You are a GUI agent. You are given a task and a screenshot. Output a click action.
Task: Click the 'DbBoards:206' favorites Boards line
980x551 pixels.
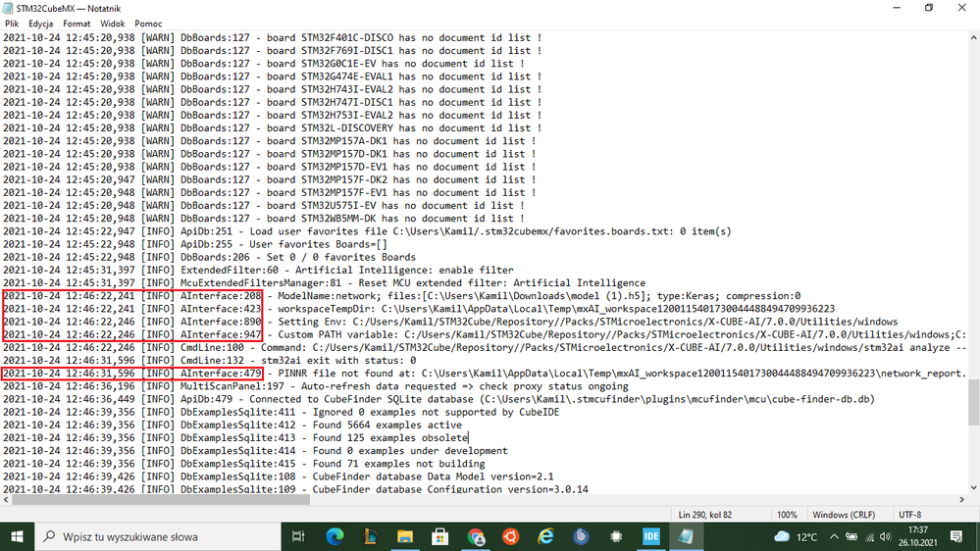point(209,258)
